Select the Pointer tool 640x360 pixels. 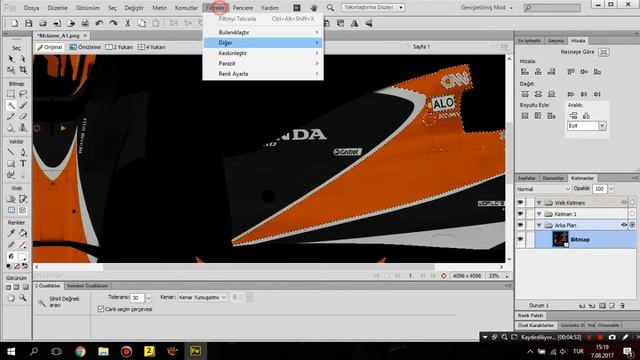tap(11, 59)
